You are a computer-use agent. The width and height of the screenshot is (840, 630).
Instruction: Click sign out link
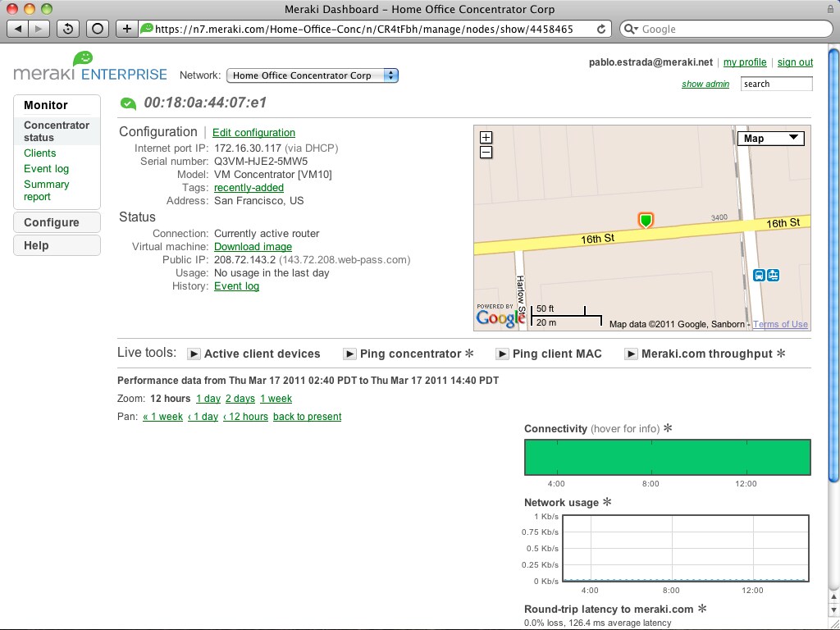point(795,62)
